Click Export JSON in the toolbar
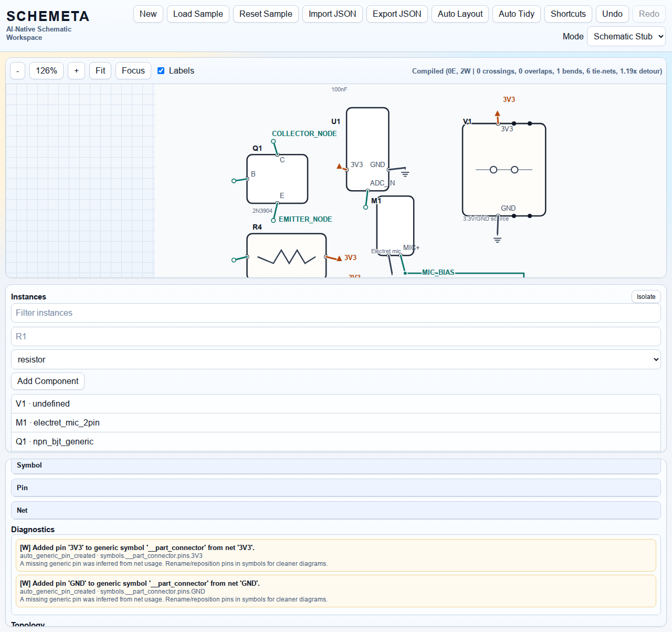 point(397,14)
